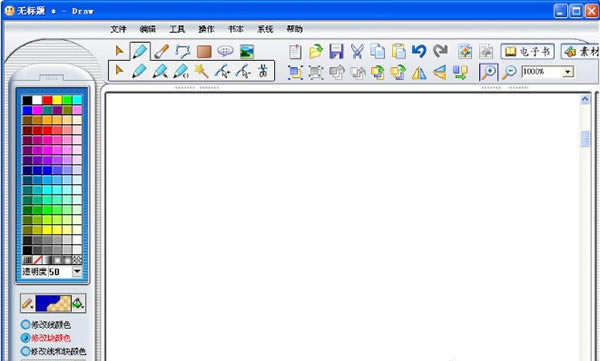Click the send to back icon
Viewport: 600px width, 361px height.
click(x=398, y=72)
